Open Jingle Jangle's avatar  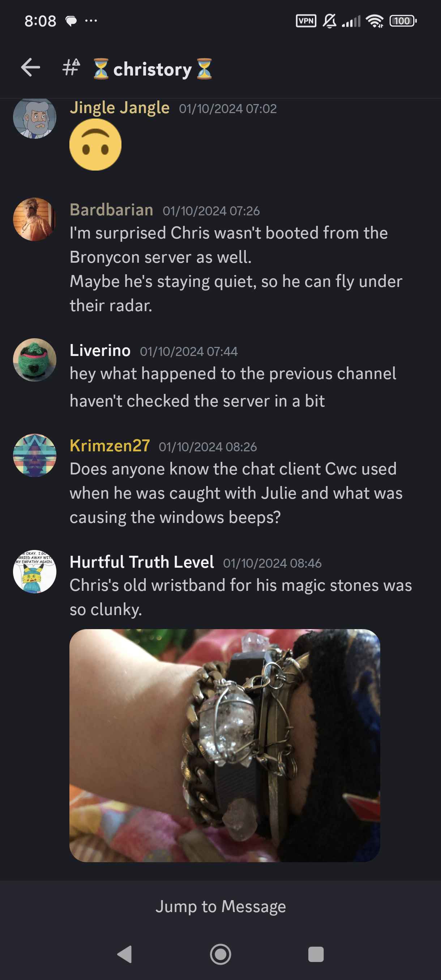click(35, 118)
